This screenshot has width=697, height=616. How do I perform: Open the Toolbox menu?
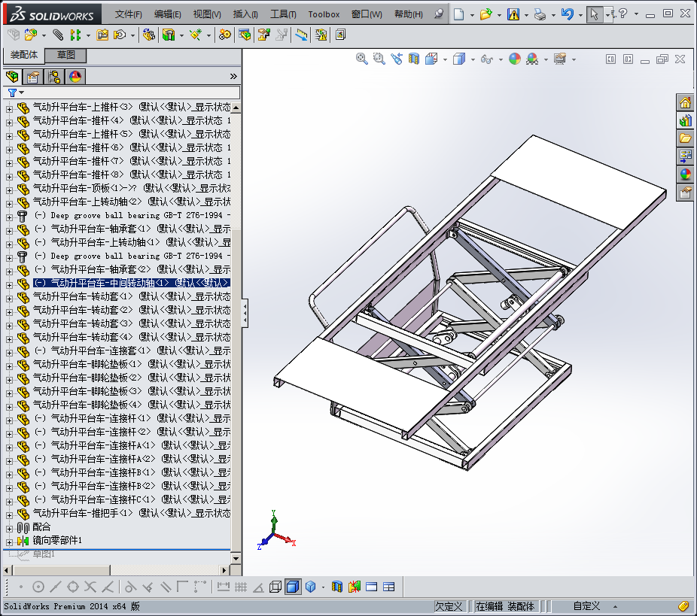click(x=324, y=14)
